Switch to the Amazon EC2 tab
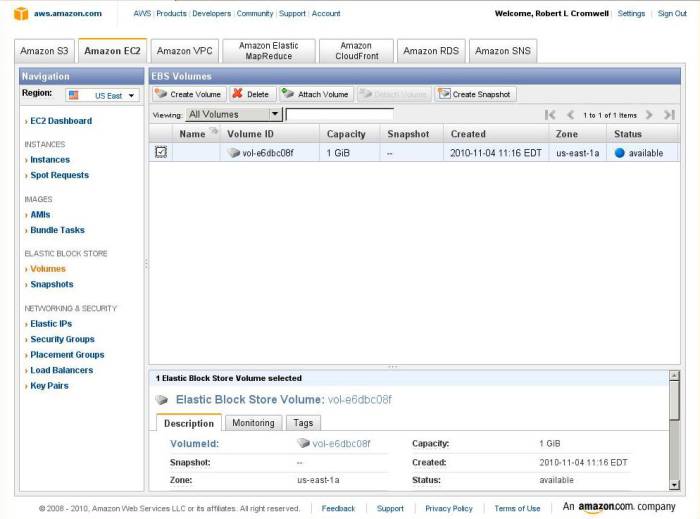The image size is (700, 519). tap(112, 51)
